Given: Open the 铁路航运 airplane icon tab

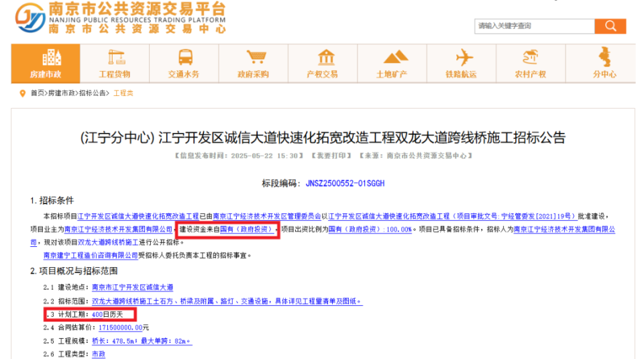Looking at the screenshot, I should click(462, 64).
